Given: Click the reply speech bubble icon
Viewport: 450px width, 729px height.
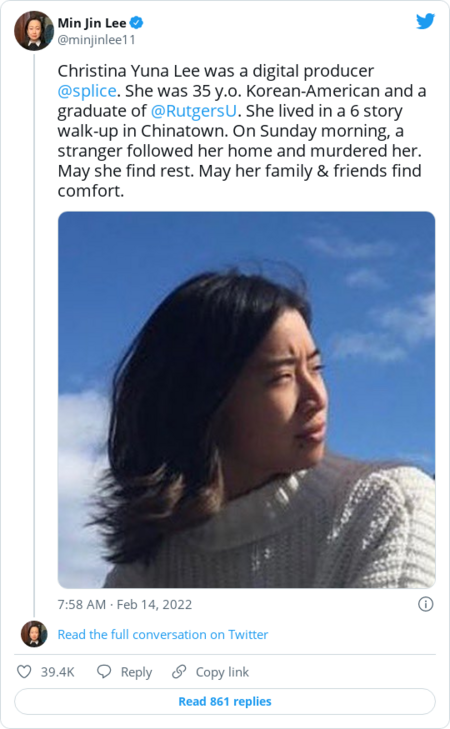Looking at the screenshot, I should pyautogui.click(x=104, y=671).
